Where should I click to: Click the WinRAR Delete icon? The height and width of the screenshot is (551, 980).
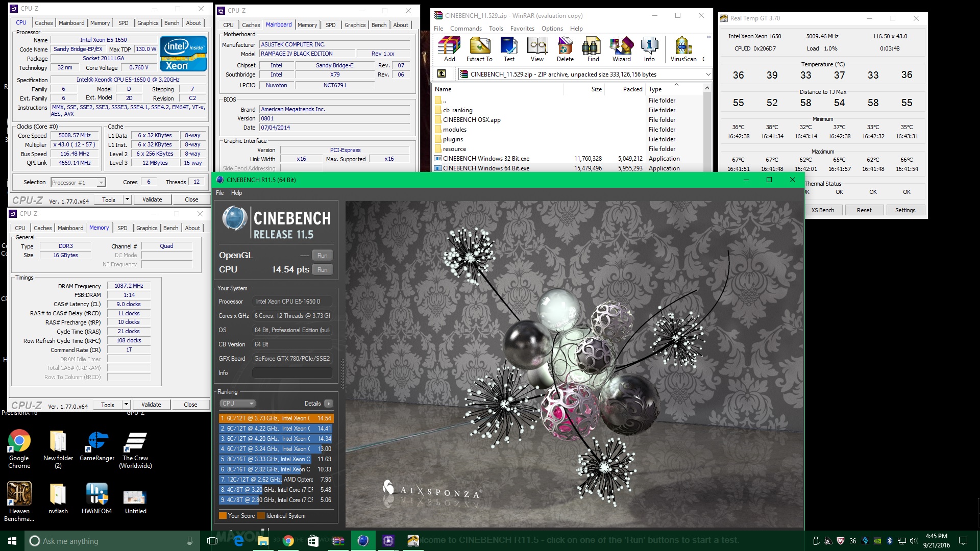point(565,49)
